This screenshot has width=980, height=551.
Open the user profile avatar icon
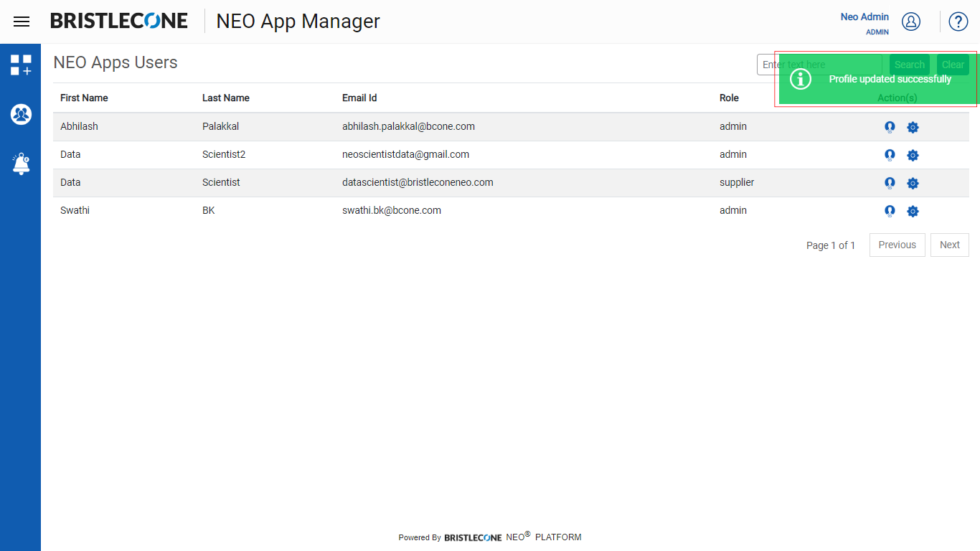tap(911, 22)
